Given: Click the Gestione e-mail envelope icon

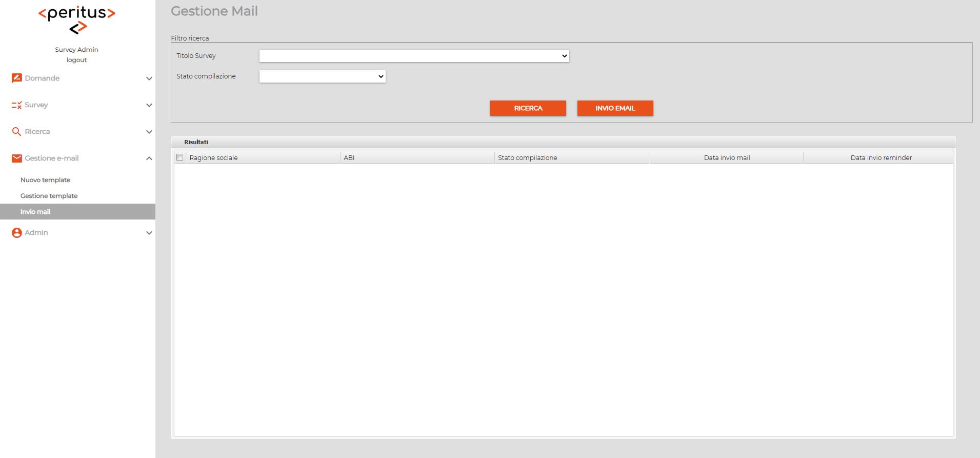Looking at the screenshot, I should (16, 158).
